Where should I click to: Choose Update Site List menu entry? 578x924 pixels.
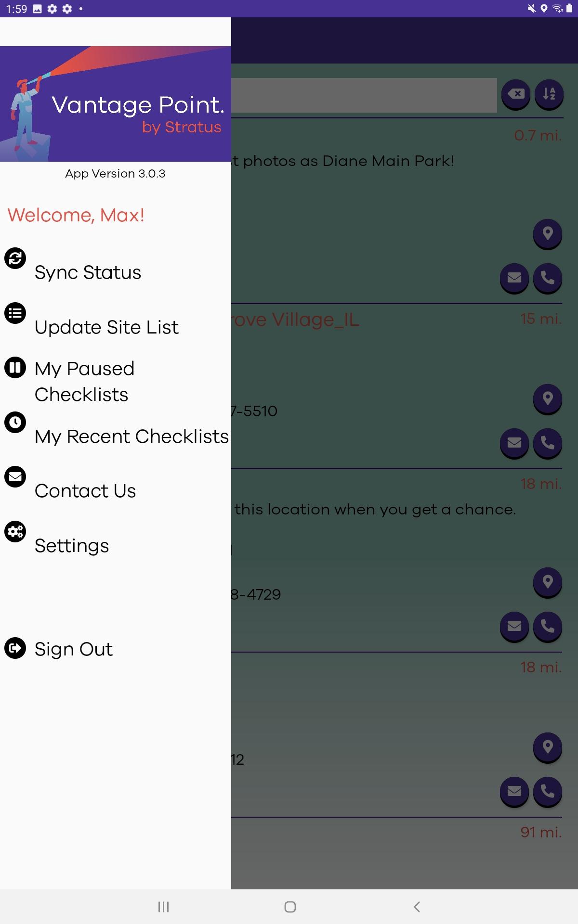(106, 327)
